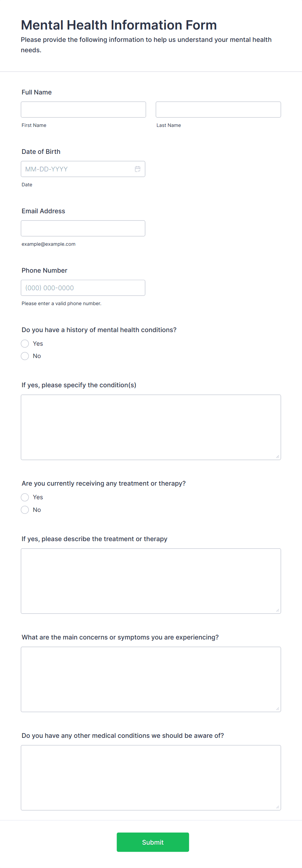The height and width of the screenshot is (868, 302).
Task: Choose Yes for currently receiving treatment
Action: [25, 497]
